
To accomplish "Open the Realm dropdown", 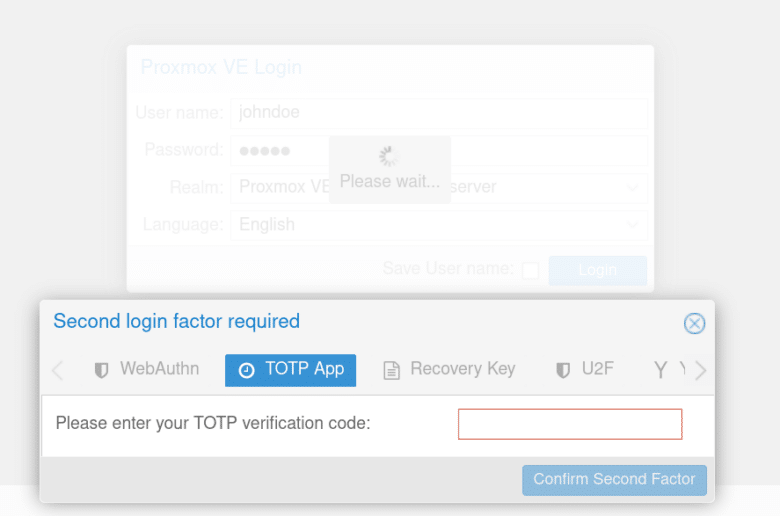I will pos(632,187).
